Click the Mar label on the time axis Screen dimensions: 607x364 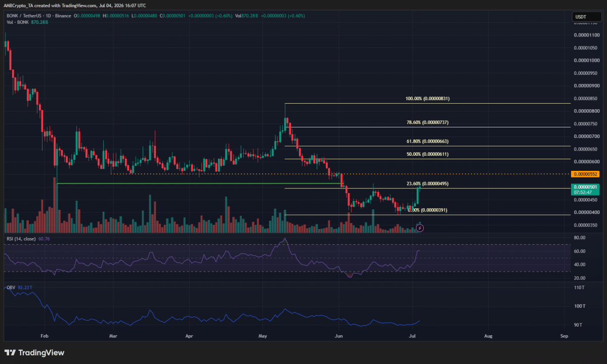pos(113,335)
